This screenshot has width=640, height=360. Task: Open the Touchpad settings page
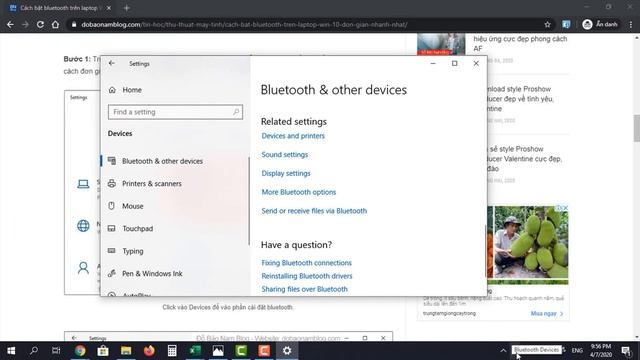point(138,229)
